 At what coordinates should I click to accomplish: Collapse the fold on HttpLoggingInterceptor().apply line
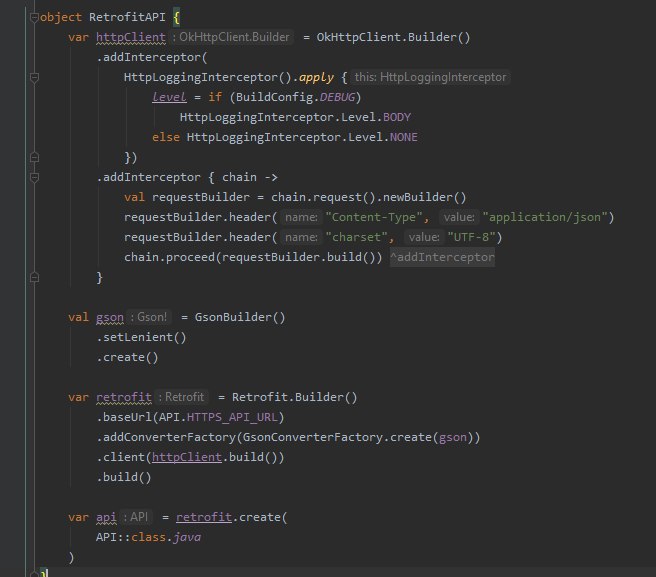coord(34,77)
